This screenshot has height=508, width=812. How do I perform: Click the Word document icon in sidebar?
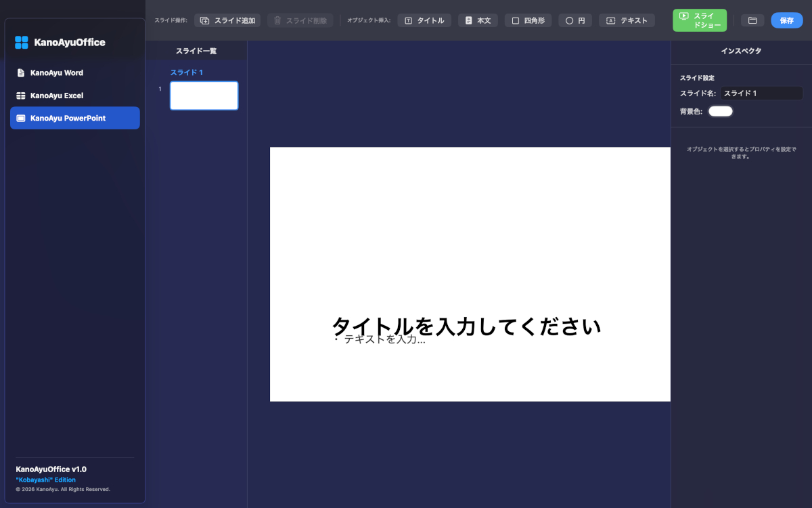tap(21, 72)
